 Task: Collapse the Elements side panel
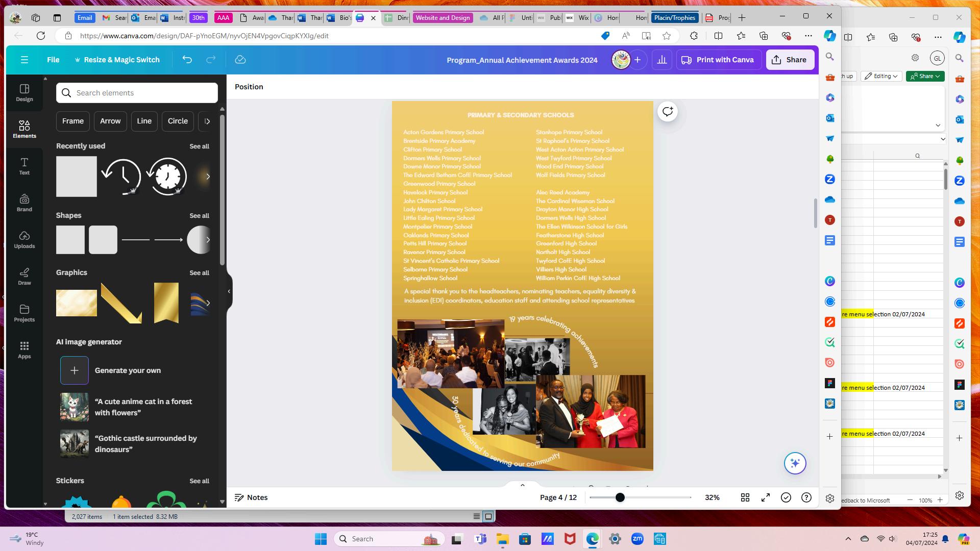click(x=229, y=291)
